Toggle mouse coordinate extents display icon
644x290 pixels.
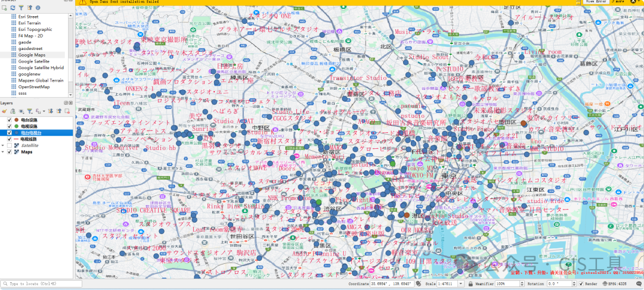click(419, 283)
